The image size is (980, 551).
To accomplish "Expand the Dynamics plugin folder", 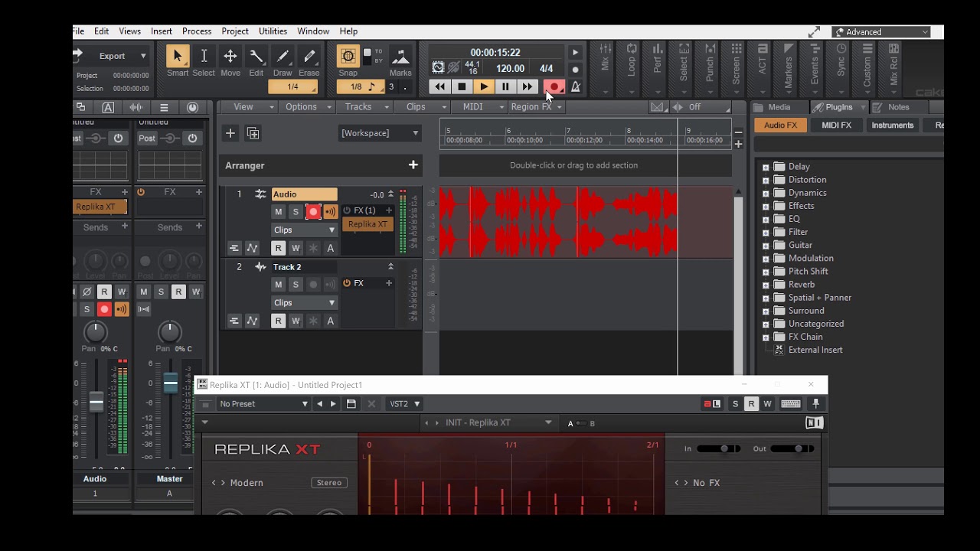I will click(x=766, y=193).
